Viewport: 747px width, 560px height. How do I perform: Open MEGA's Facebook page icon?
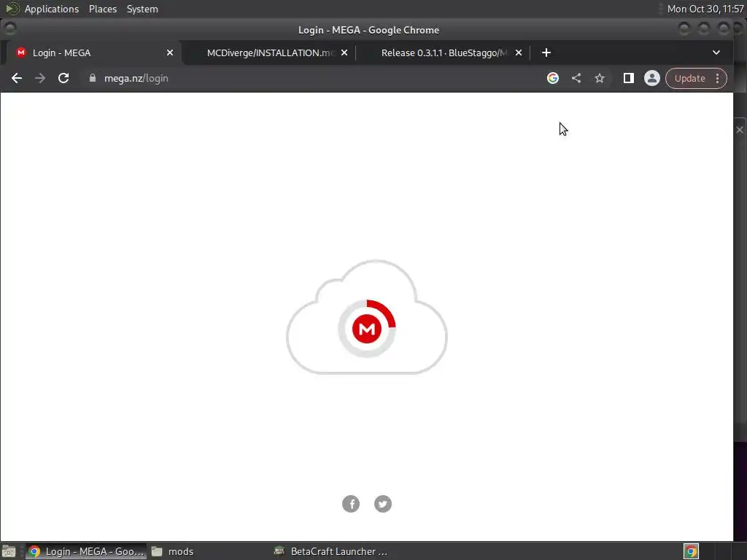[351, 504]
